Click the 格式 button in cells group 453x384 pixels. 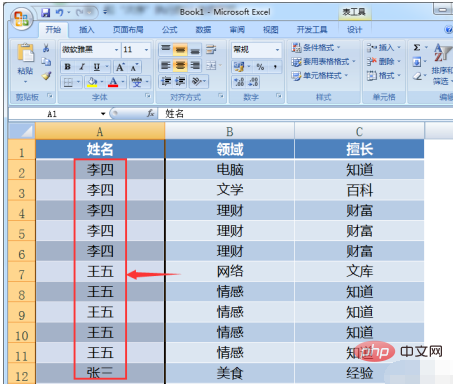coord(384,76)
